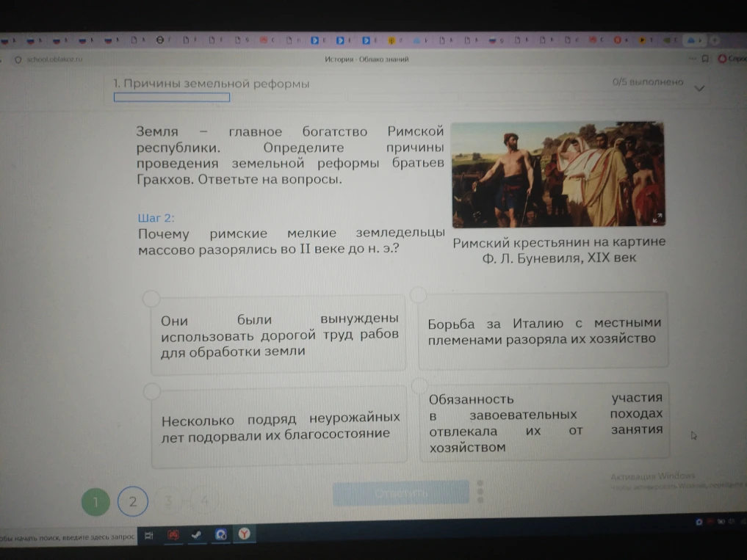Select answer about several poor harvest years
Viewport: 747px width, 560px height.
[x=279, y=426]
